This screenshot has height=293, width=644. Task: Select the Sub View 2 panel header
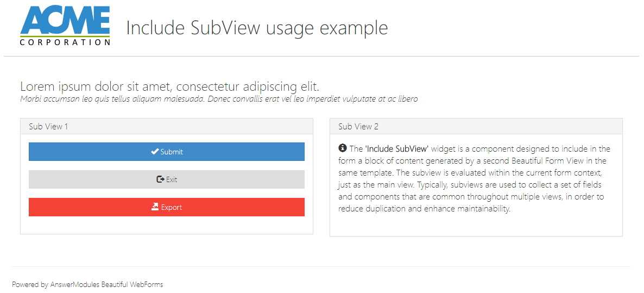point(476,126)
